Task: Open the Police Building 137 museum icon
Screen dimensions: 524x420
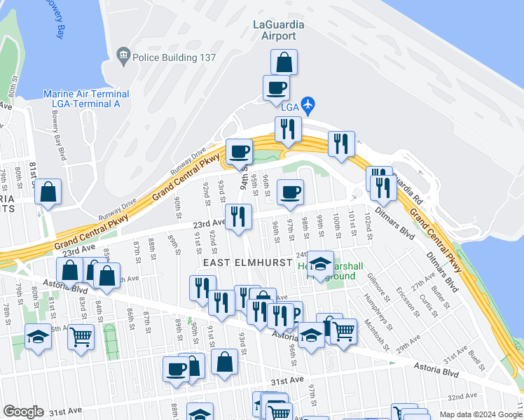Action: [124, 56]
